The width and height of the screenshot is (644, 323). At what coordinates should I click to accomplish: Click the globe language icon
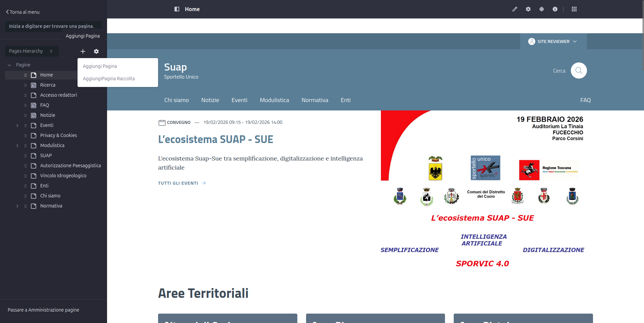[542, 9]
